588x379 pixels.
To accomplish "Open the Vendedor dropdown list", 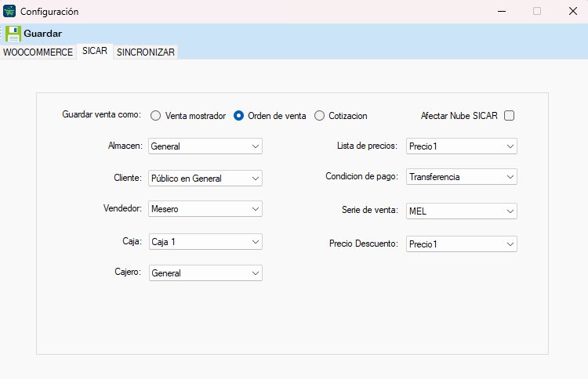I will 205,210.
